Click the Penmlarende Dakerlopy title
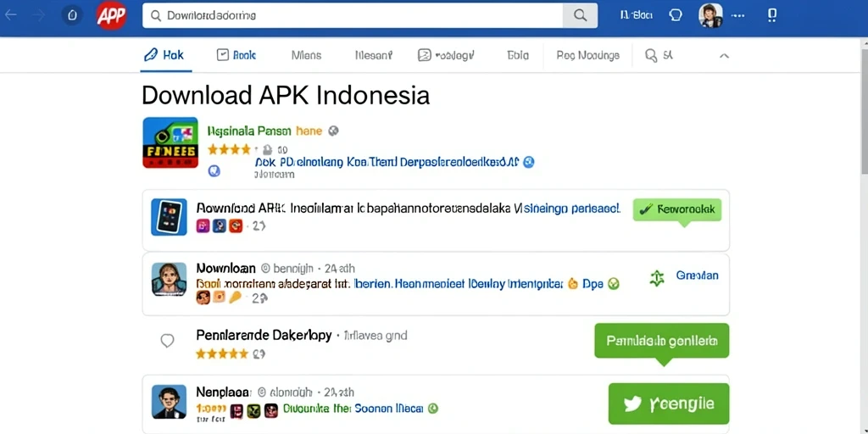This screenshot has height=434, width=868. (264, 336)
